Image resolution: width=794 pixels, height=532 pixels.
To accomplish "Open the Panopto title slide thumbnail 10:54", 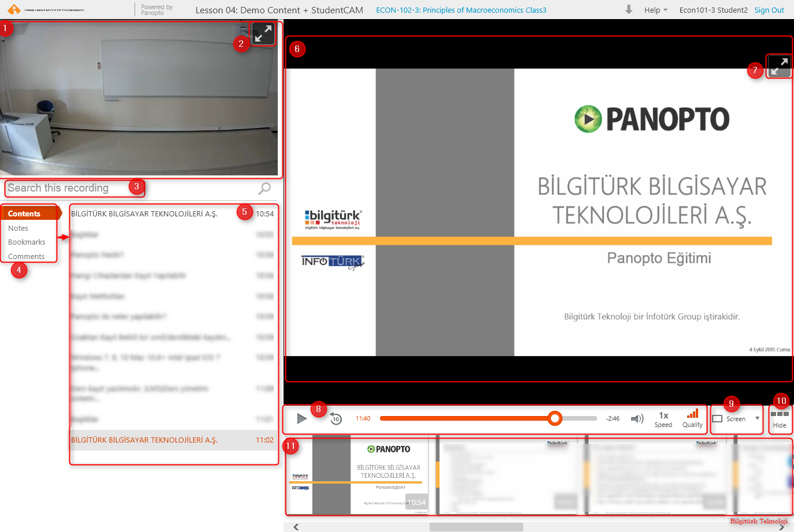I will (x=358, y=475).
